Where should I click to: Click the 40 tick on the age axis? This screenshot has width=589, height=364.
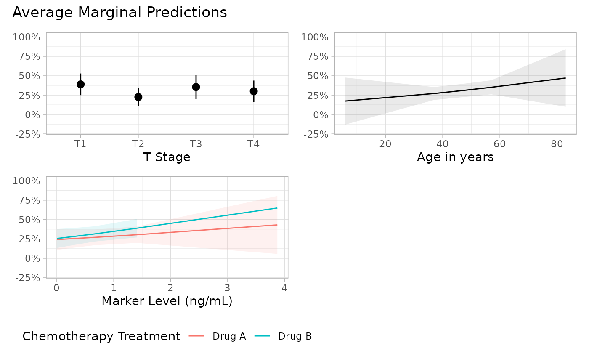coord(442,144)
